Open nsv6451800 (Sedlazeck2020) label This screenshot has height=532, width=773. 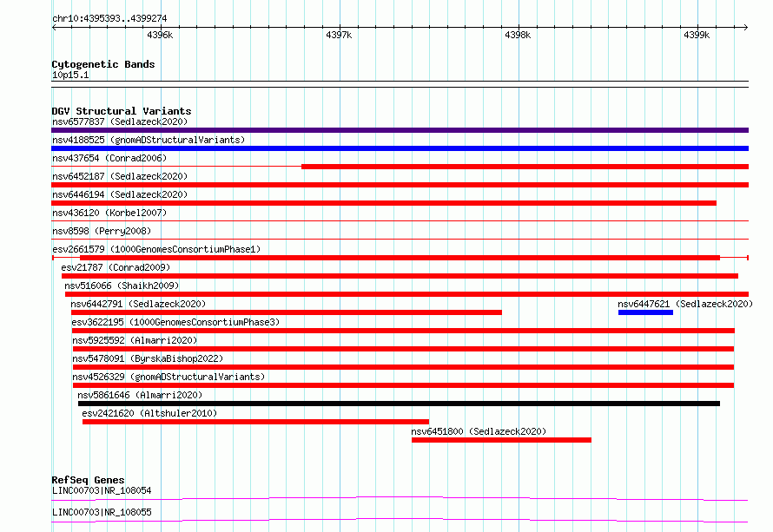(479, 431)
